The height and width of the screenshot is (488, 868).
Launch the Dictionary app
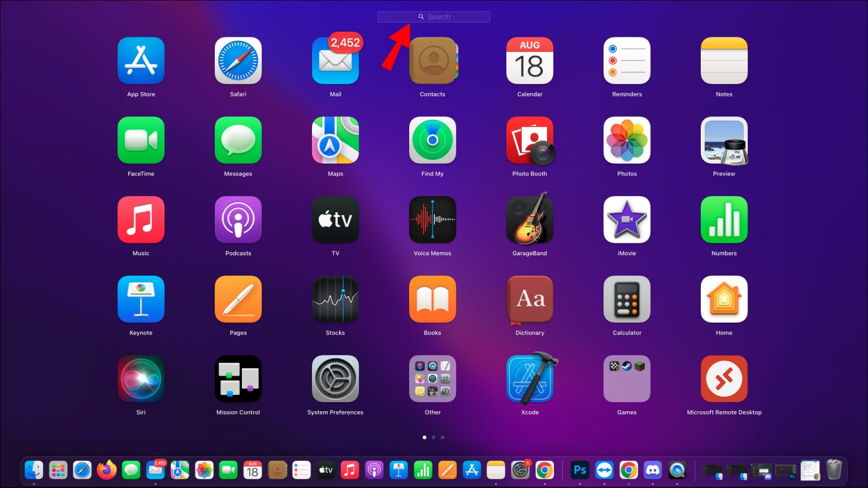[x=530, y=299]
